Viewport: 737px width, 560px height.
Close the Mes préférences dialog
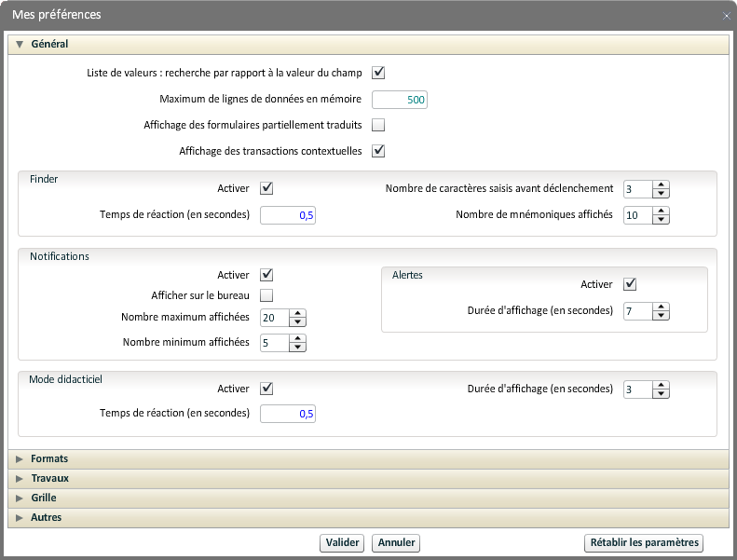click(726, 16)
